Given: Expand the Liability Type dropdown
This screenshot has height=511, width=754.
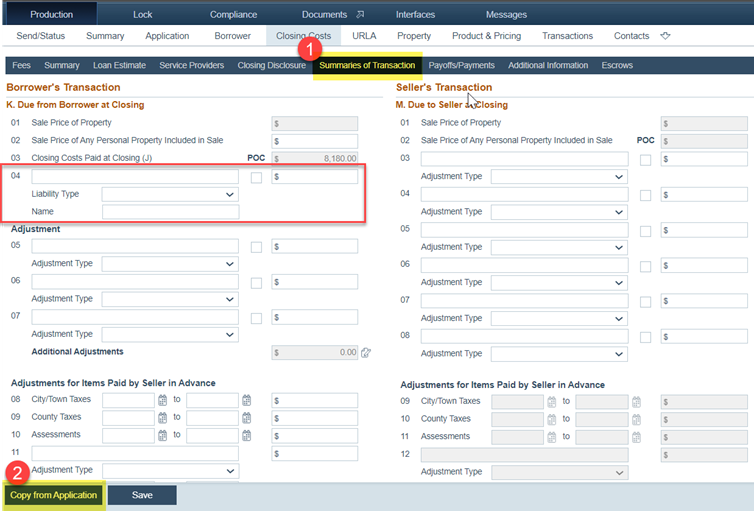Looking at the screenshot, I should click(x=170, y=194).
